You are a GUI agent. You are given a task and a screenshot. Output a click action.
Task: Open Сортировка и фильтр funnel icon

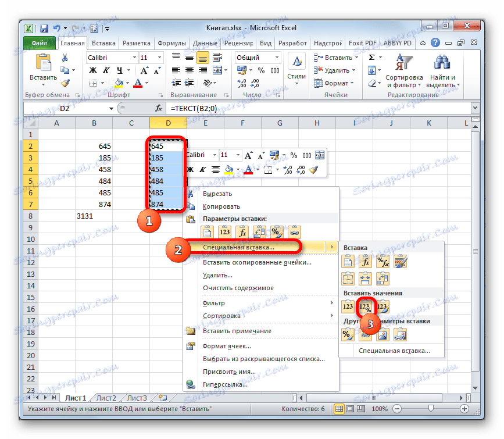(403, 62)
